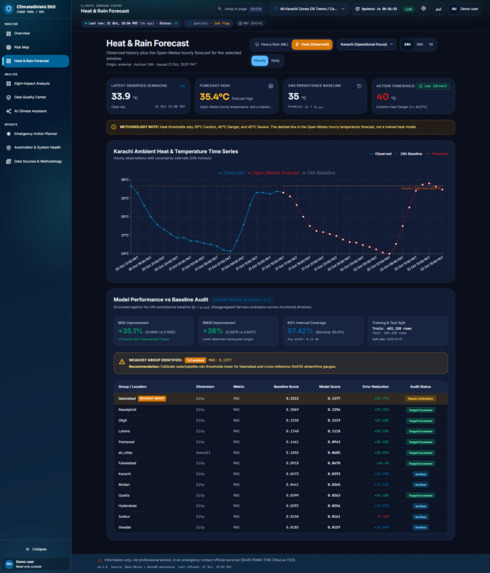This screenshot has width=490, height=573.
Task: Click the Peshawar row name
Action: coord(126,442)
